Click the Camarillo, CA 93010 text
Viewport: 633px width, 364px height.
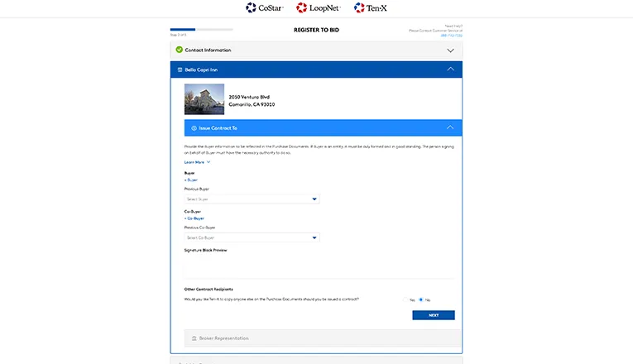pos(252,104)
